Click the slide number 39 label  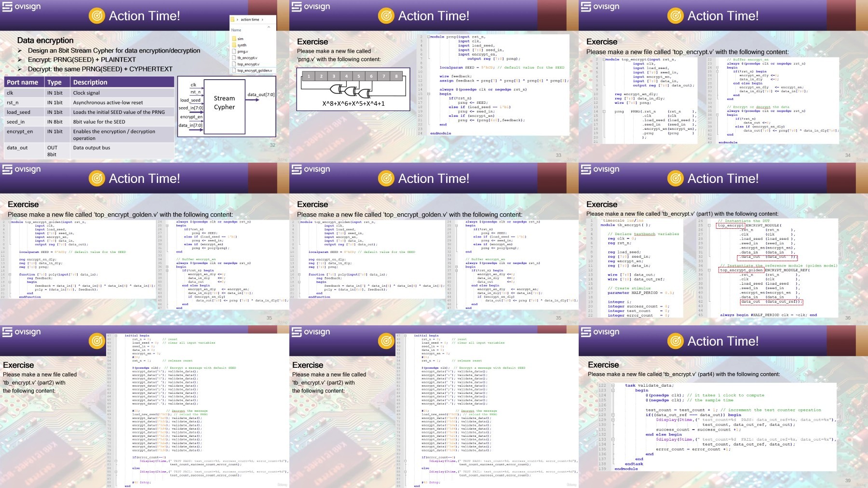click(x=848, y=481)
